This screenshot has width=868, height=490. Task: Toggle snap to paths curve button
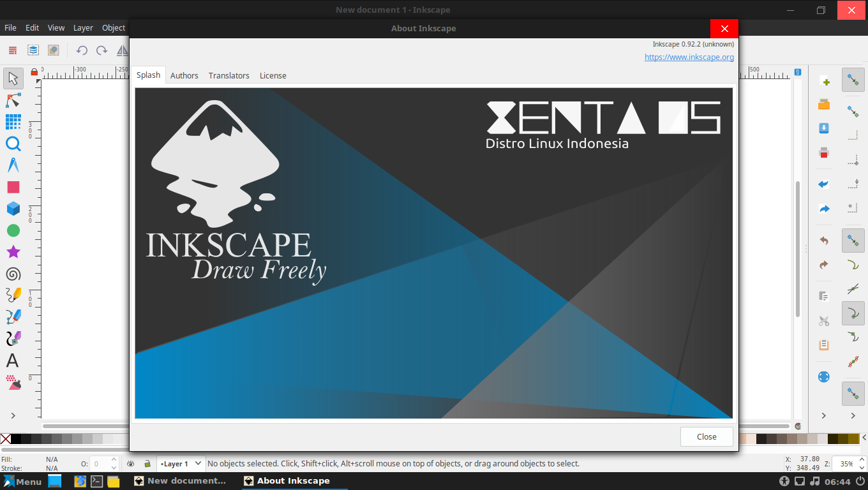point(853,265)
